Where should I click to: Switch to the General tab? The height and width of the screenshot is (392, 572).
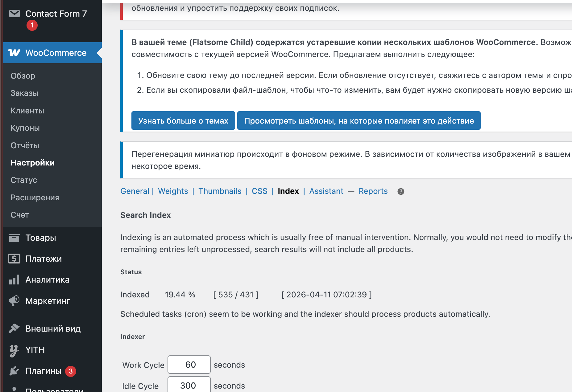pos(135,191)
